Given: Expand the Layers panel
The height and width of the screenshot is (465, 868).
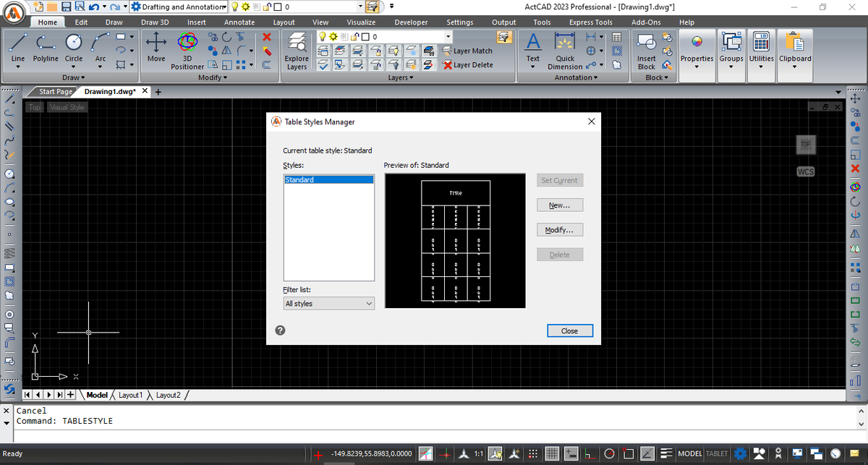Looking at the screenshot, I should (401, 77).
